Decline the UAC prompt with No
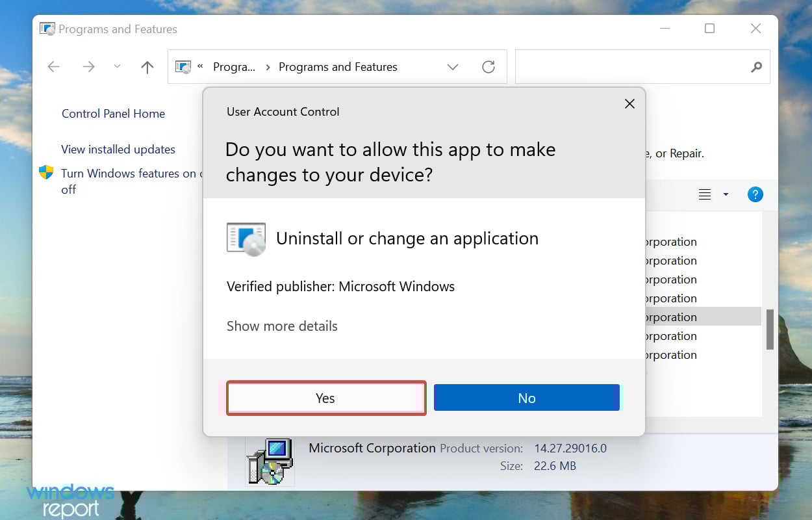 point(527,398)
